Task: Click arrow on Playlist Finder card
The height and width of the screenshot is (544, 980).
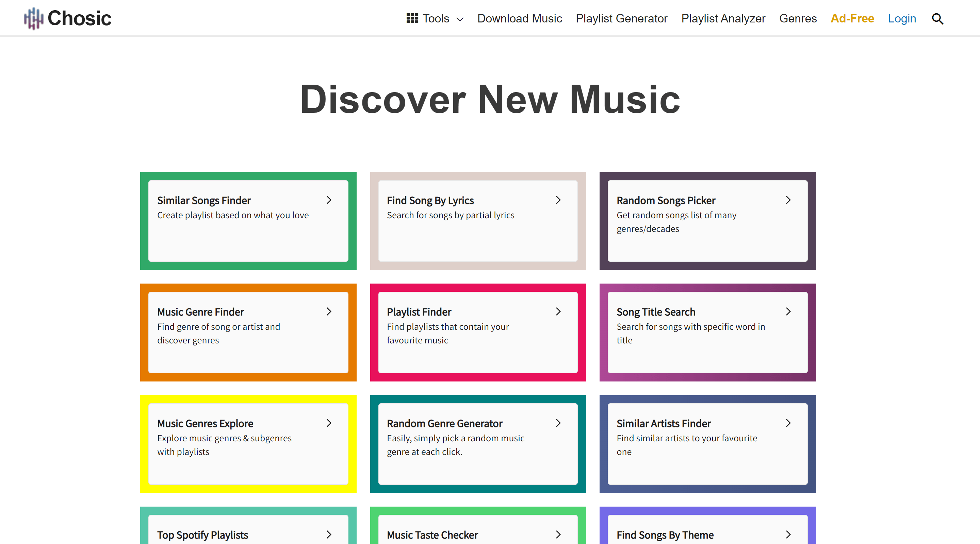Action: 558,311
